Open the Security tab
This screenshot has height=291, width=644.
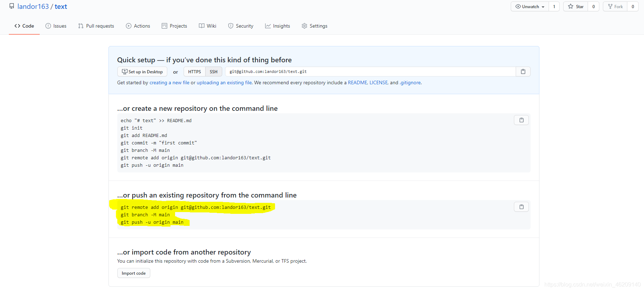click(x=241, y=26)
